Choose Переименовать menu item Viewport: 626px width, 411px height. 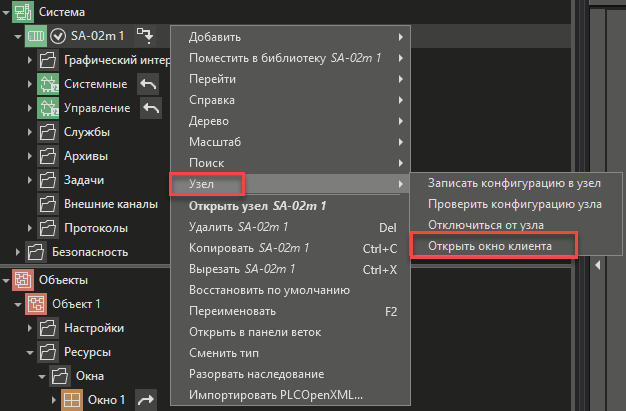point(290,311)
